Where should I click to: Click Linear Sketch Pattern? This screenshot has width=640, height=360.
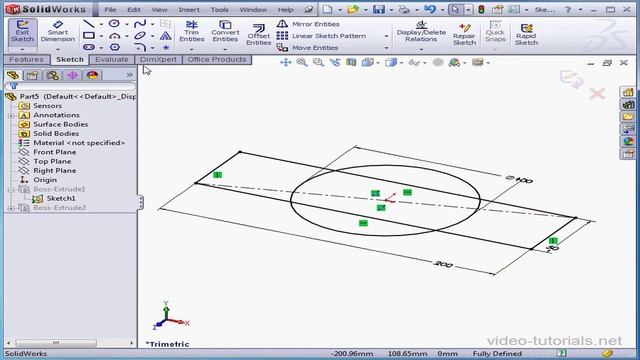coord(321,36)
